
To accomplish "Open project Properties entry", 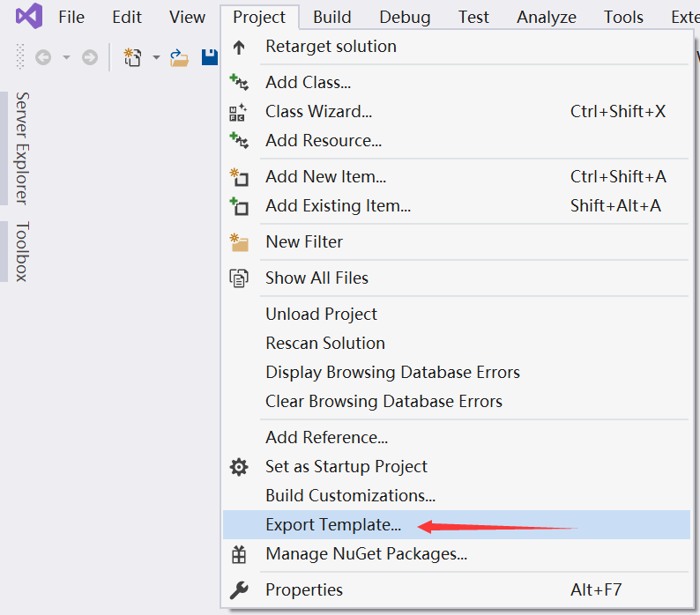I will click(x=457, y=590).
